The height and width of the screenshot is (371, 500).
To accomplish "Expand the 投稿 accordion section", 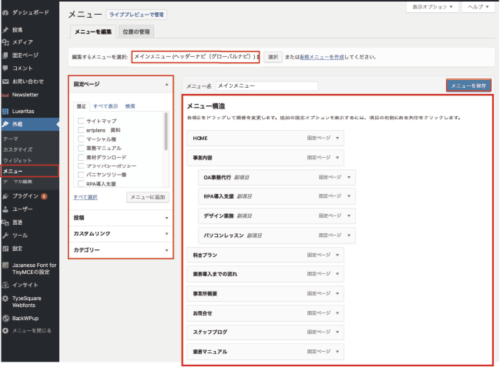I will [x=121, y=218].
